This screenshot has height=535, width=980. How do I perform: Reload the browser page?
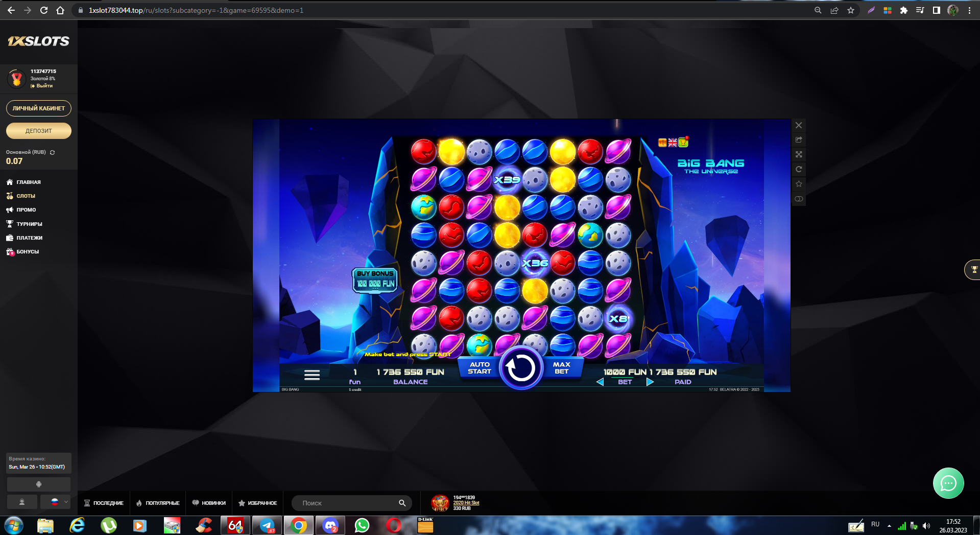(44, 10)
